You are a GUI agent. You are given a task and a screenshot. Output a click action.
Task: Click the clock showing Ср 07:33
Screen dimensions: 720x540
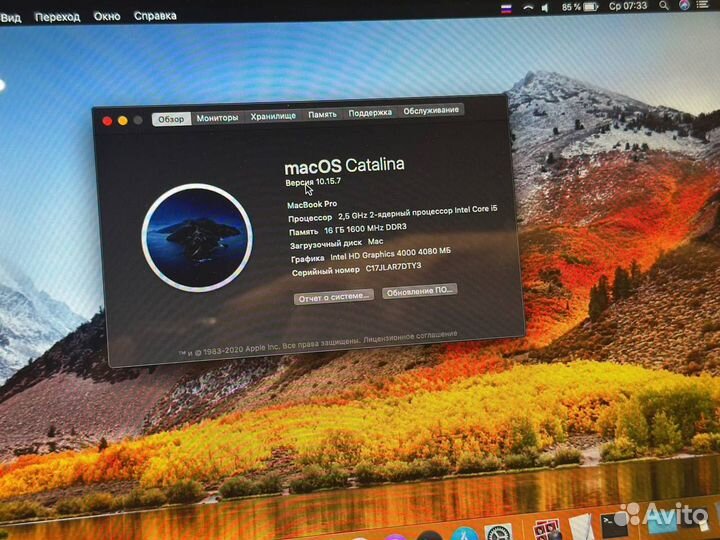628,6
